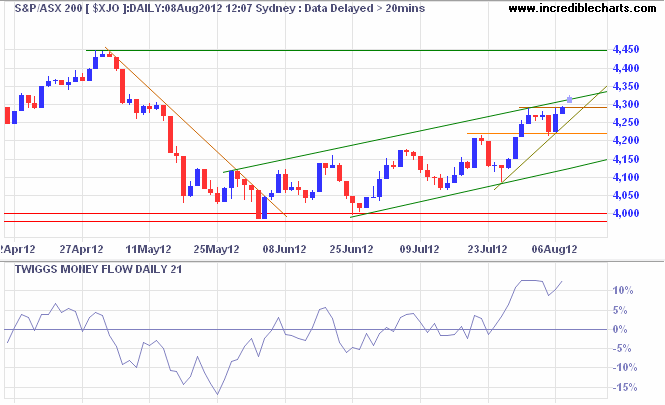Click the 4,150 price axis label

[626, 159]
